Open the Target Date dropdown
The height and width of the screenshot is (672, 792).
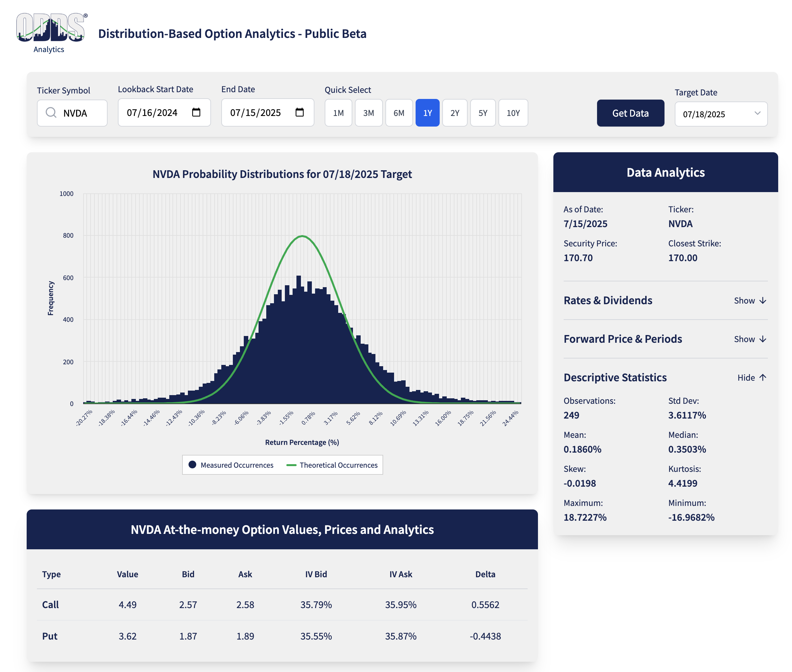[x=721, y=114]
